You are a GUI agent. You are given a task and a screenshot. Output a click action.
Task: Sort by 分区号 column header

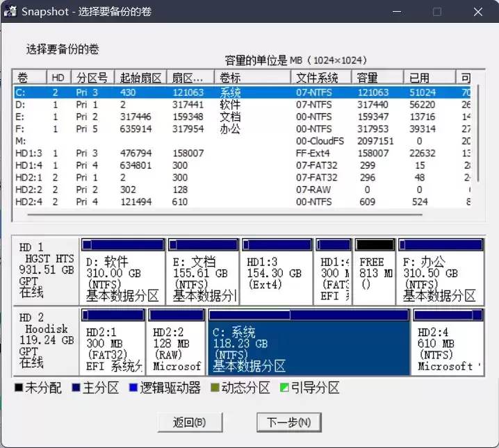(93, 77)
